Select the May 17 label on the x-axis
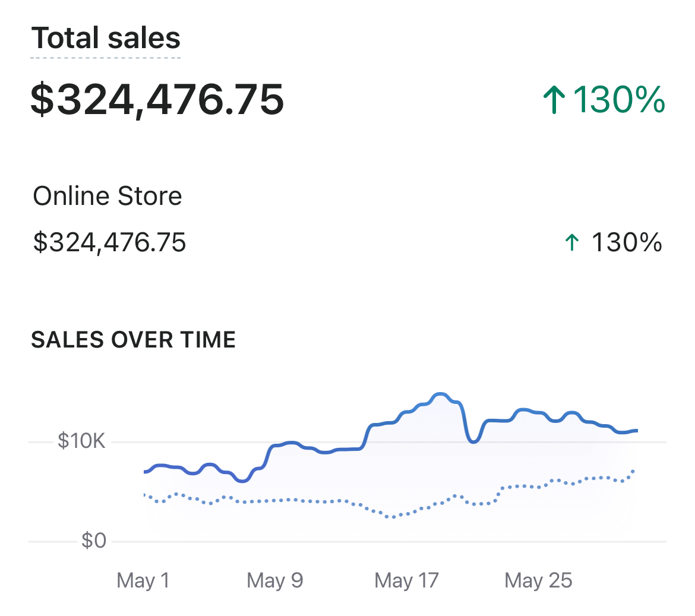 [x=406, y=580]
